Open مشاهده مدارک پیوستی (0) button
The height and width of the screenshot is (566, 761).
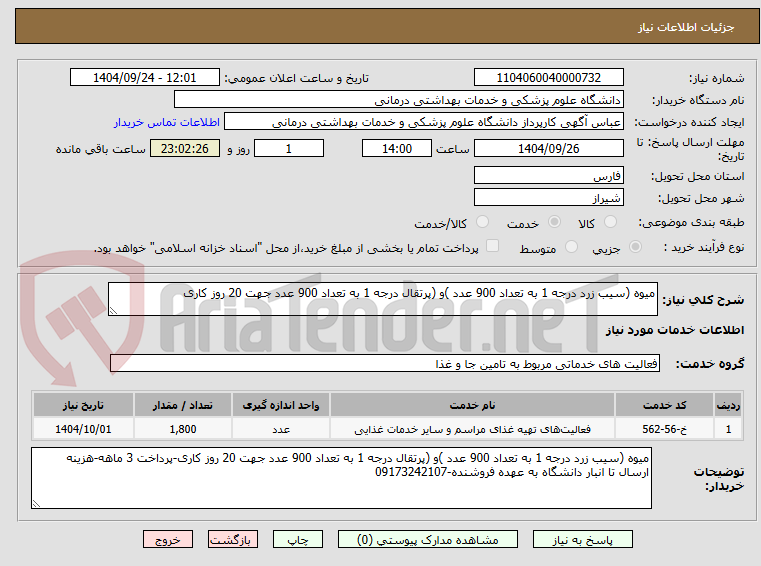click(428, 539)
